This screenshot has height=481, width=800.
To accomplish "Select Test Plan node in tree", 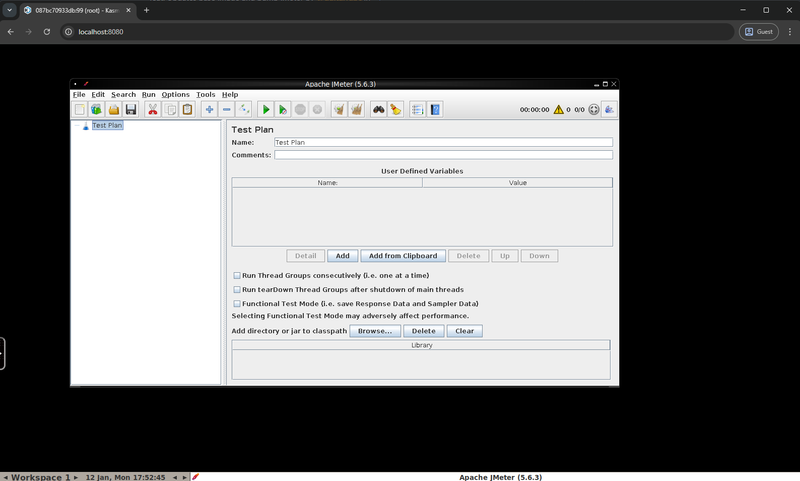I will [x=107, y=125].
